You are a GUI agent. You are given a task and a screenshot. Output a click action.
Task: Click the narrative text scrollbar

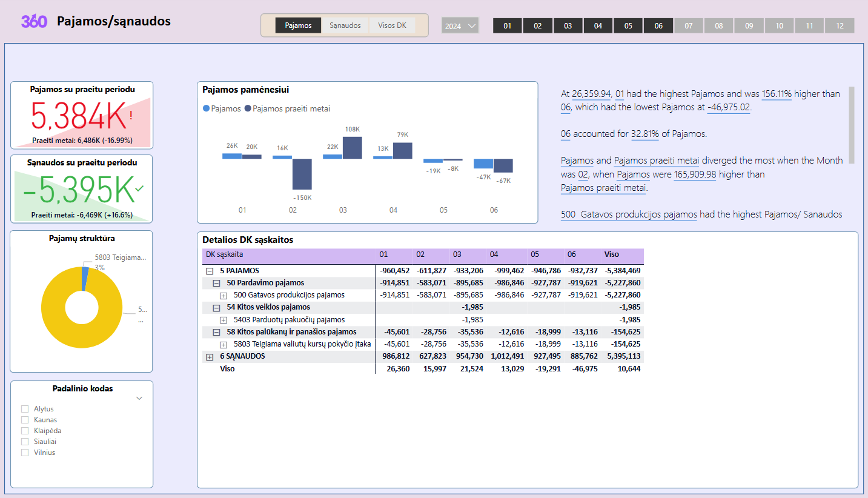(x=851, y=125)
